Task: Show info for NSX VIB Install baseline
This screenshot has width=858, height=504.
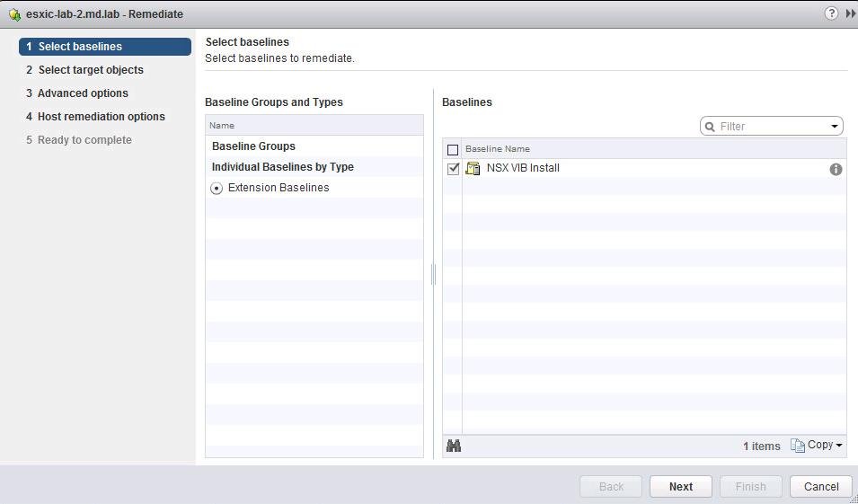Action: click(x=836, y=169)
